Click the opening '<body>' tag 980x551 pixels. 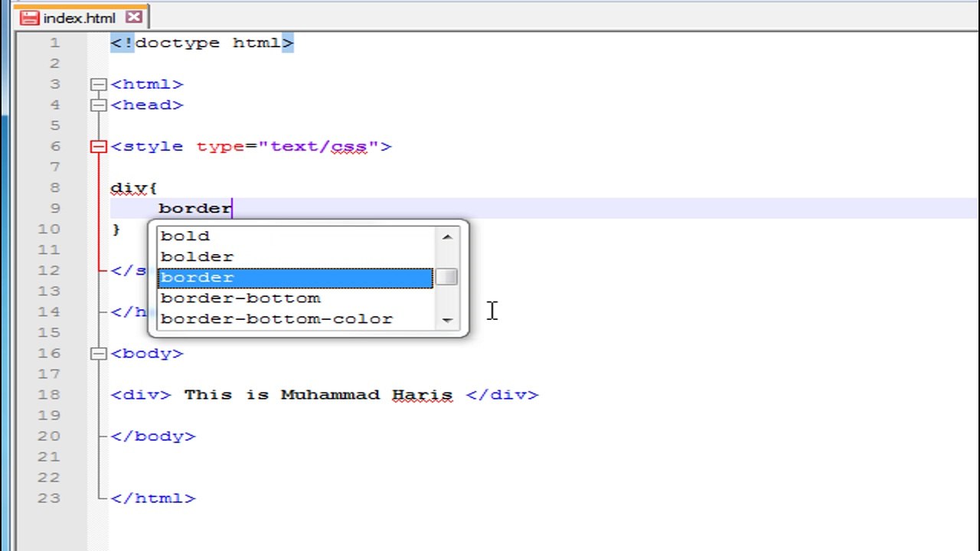pyautogui.click(x=147, y=354)
